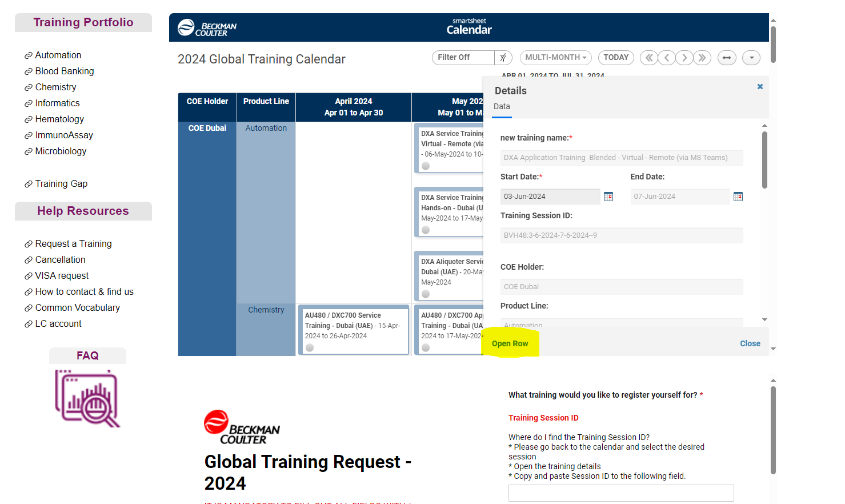Open the calendar options dropdown arrow button
845x504 pixels.
tap(751, 58)
